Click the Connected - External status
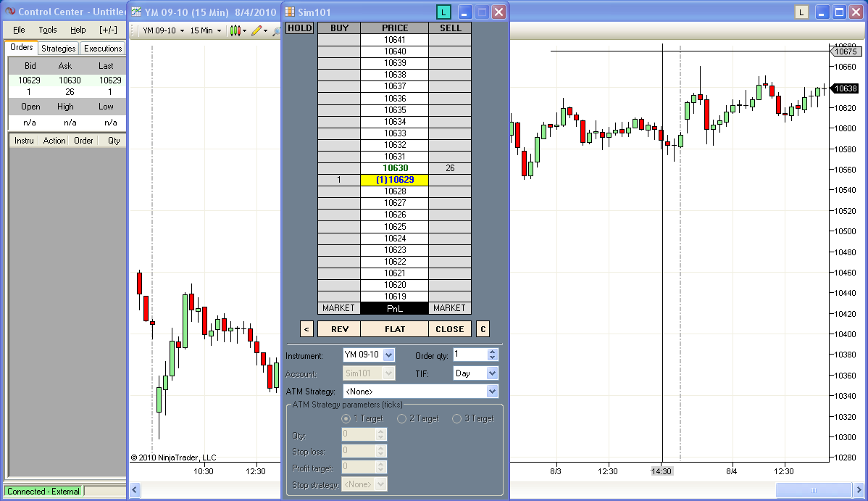Viewport: 868px width, 501px height. [x=43, y=492]
